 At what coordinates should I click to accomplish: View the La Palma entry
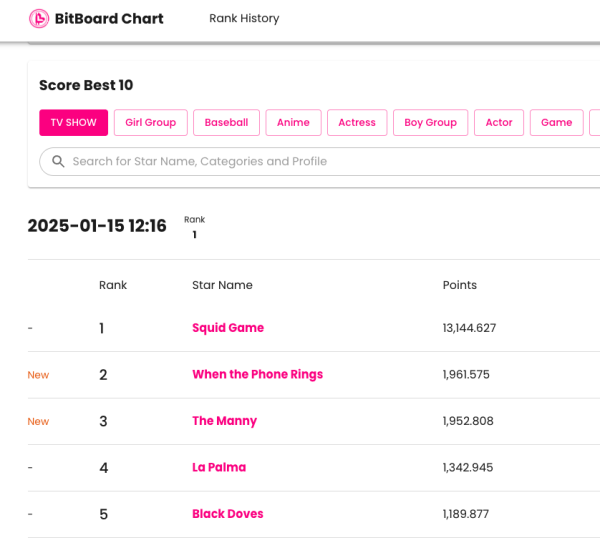219,468
